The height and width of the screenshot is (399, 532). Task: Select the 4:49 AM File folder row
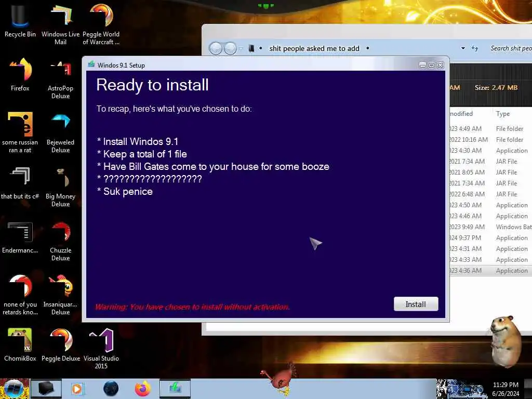click(490, 129)
